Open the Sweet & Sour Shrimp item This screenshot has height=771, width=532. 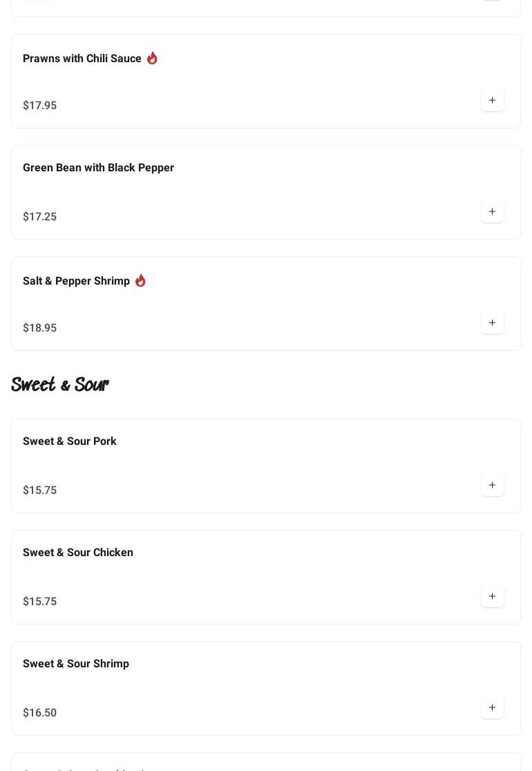75,664
